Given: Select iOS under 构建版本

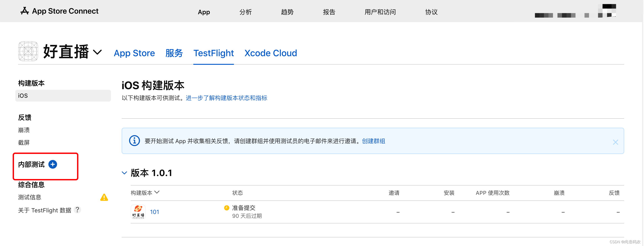Looking at the screenshot, I should pos(23,95).
